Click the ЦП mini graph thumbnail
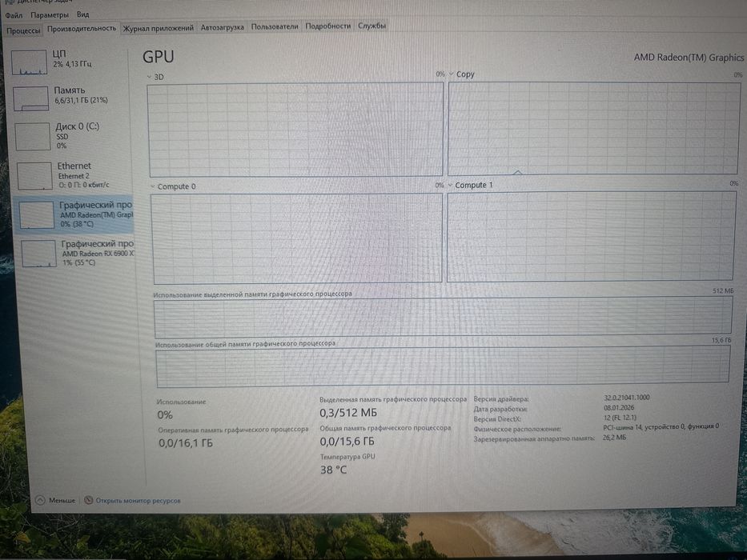 point(29,62)
